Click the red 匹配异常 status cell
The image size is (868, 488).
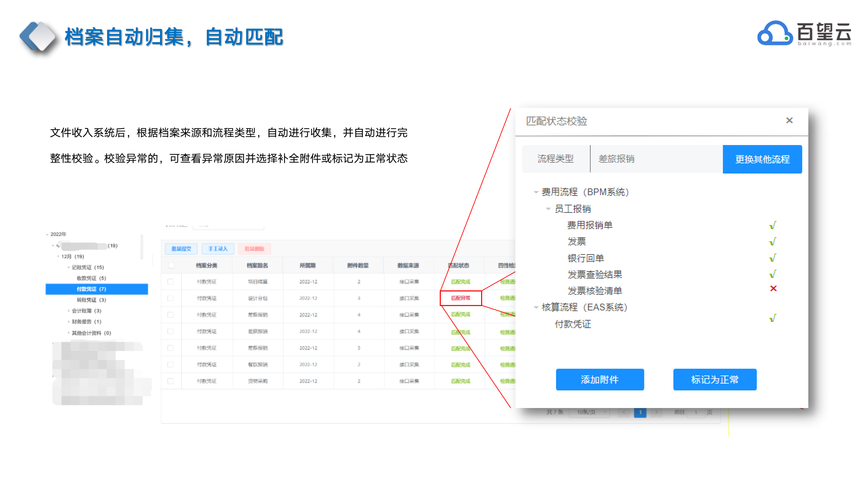pyautogui.click(x=460, y=298)
